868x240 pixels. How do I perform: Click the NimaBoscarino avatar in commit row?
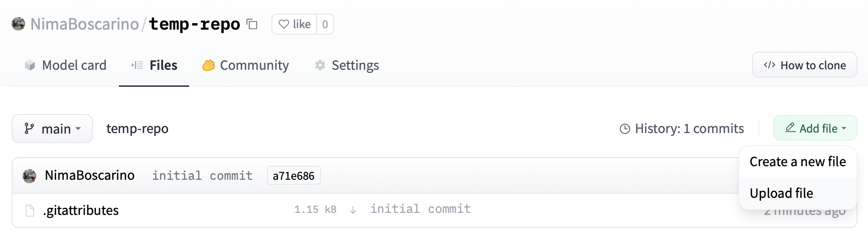tap(30, 176)
